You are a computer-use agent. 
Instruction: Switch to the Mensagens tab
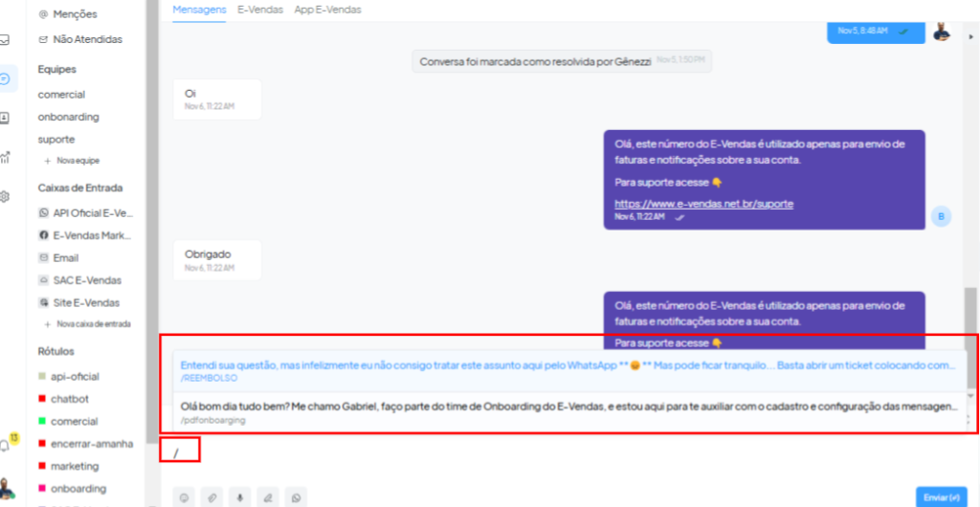pos(199,10)
